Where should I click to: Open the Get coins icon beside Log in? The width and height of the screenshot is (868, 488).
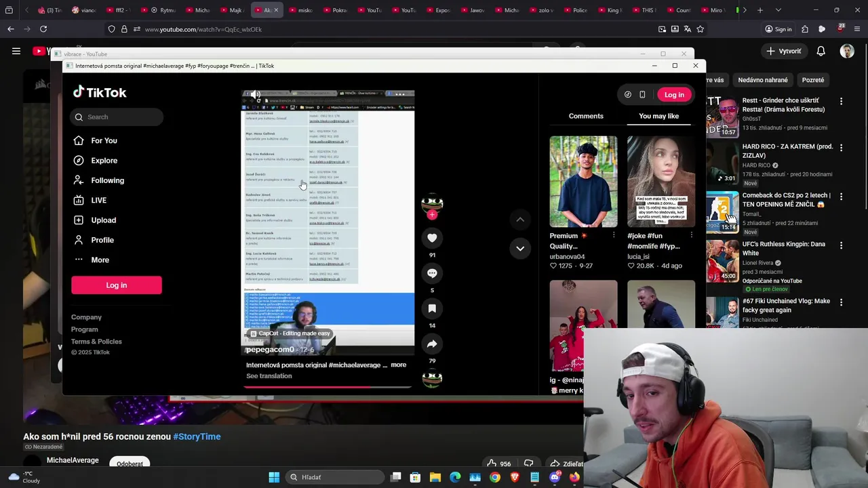[628, 95]
